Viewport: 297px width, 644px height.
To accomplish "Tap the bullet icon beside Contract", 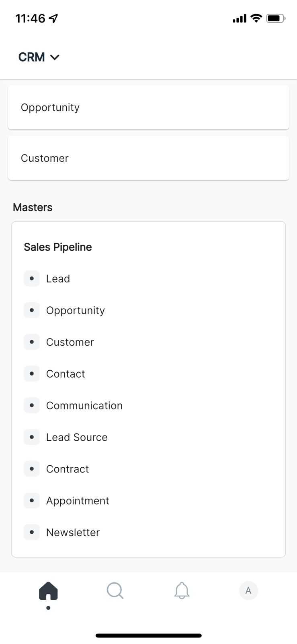I will 32,469.
